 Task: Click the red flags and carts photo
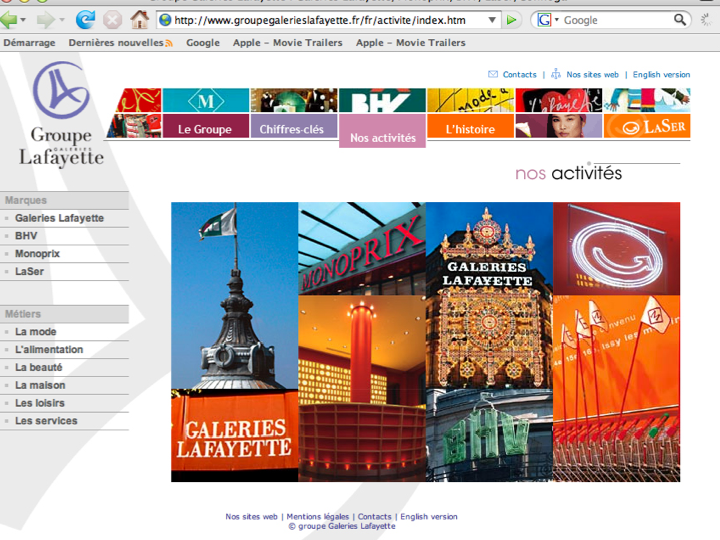616,388
